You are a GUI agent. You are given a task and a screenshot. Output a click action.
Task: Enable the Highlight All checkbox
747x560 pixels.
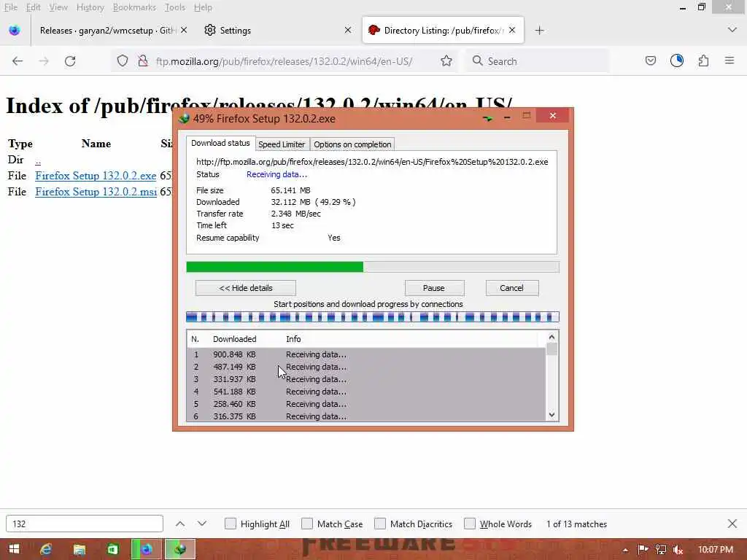coord(230,524)
